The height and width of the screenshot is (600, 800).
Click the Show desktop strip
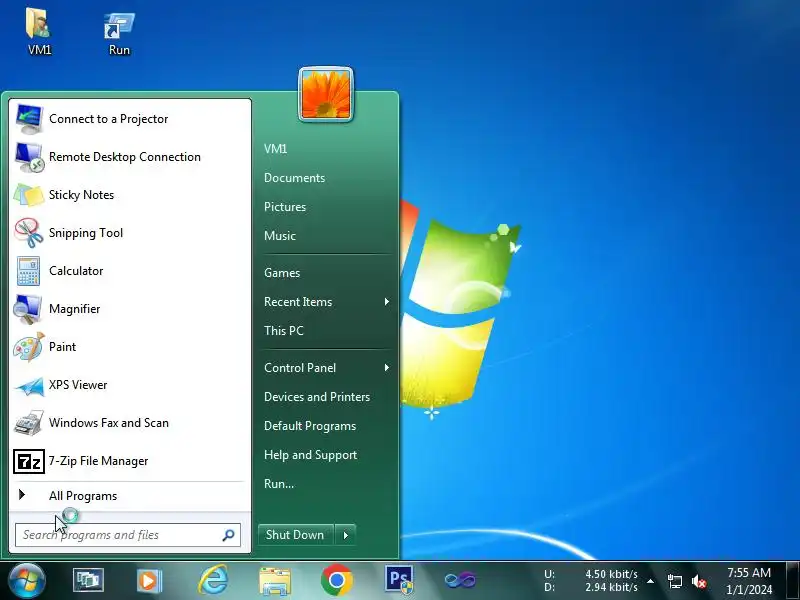pos(793,581)
